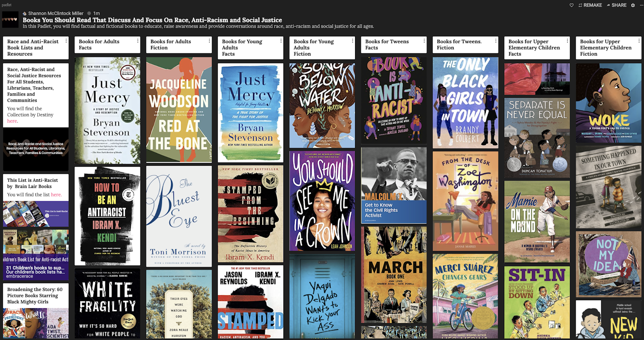Open Not My Idea book cover
Screen dimensions: 644x340
[609, 264]
